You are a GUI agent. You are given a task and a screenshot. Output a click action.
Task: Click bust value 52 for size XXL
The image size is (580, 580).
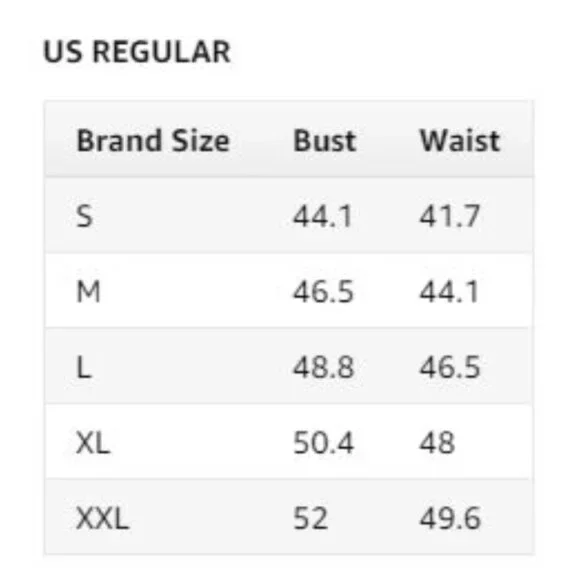[310, 518]
